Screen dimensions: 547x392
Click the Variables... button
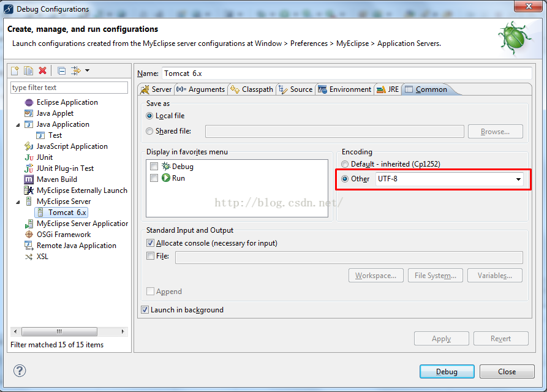click(495, 276)
